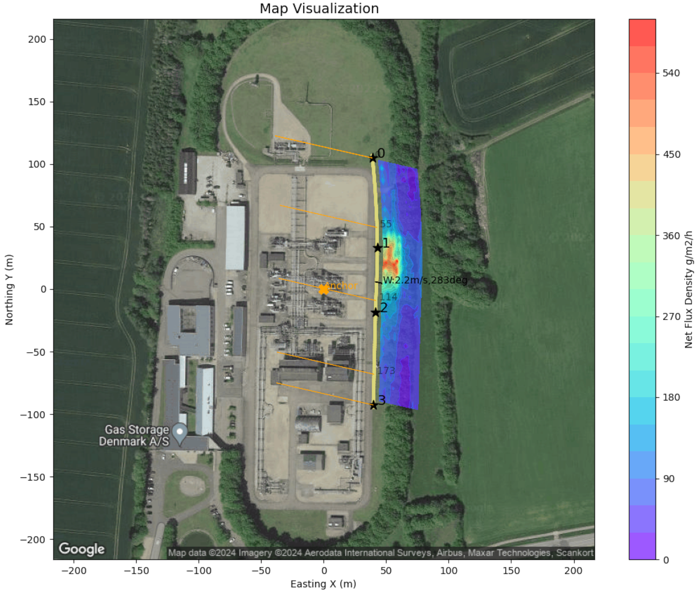
Task: Click the purple band at colorbar bottom
Action: pyautogui.click(x=642, y=546)
